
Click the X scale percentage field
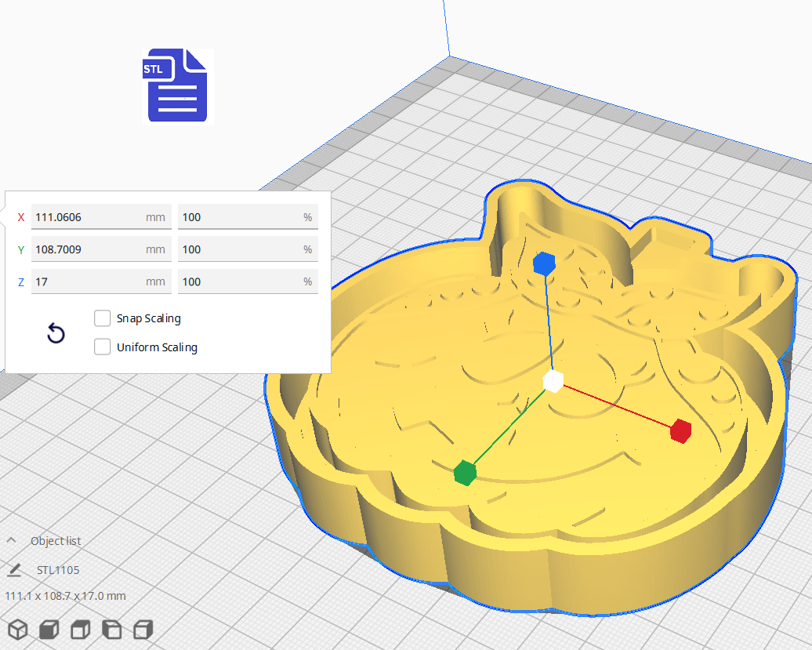click(x=239, y=217)
